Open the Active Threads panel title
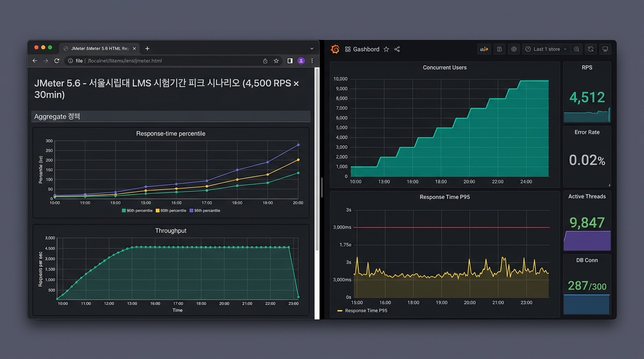 [x=587, y=196]
